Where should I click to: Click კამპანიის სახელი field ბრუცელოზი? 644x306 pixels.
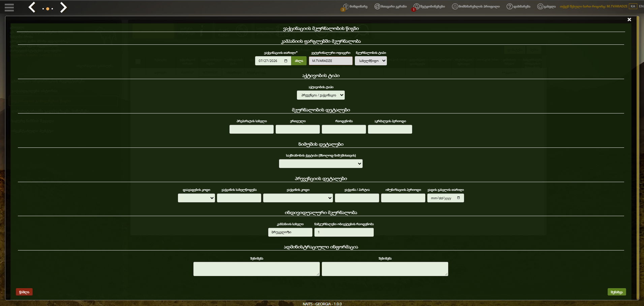click(x=290, y=232)
